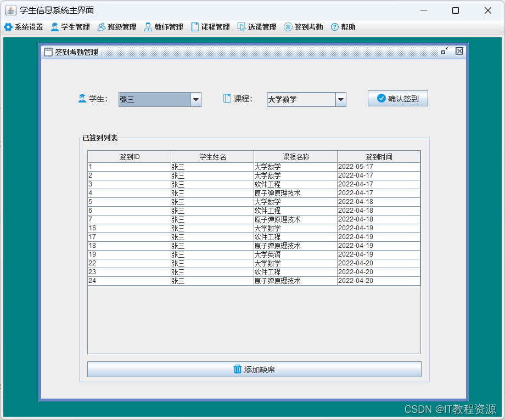The image size is (505, 420).
Task: Click the notebook icon beside 课程 label
Action: click(x=227, y=98)
